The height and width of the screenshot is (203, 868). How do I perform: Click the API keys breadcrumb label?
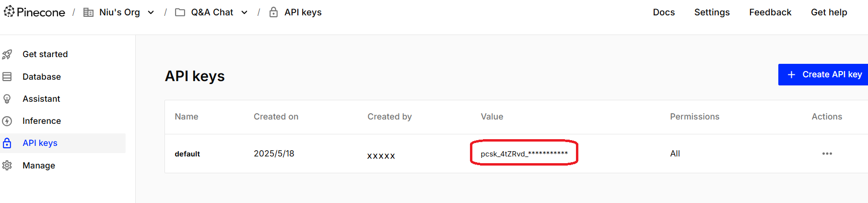click(x=303, y=12)
